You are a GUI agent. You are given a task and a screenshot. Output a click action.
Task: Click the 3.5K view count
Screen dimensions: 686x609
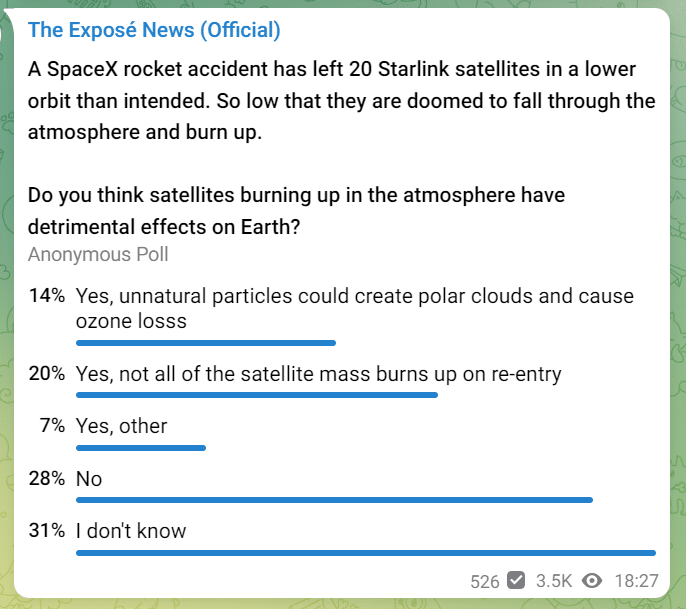pyautogui.click(x=554, y=581)
